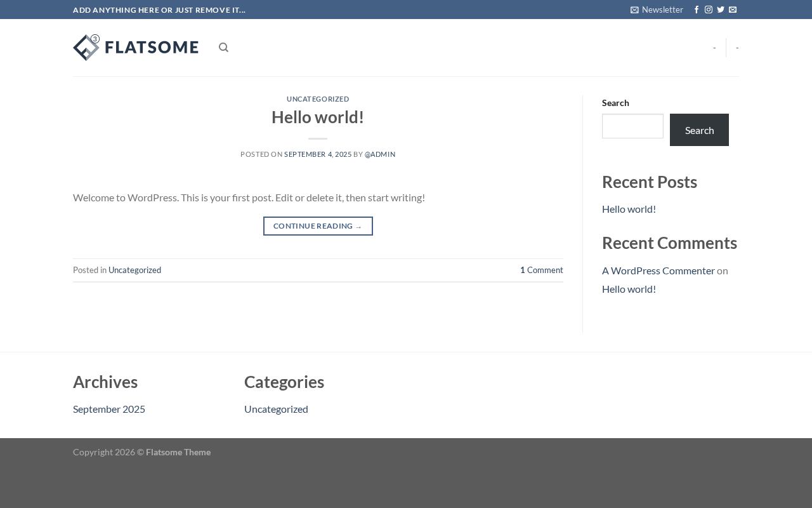This screenshot has width=812, height=508.
Task: Click the Continue Reading button
Action: [x=318, y=226]
